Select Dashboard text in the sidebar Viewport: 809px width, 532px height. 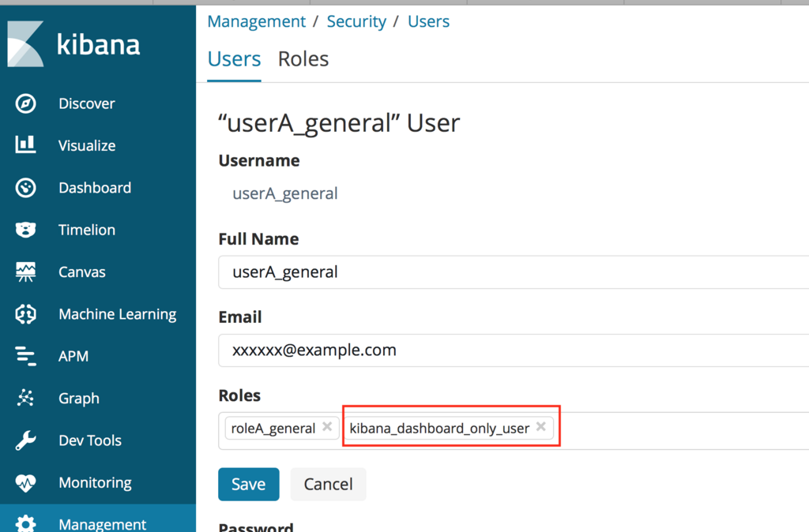coord(95,188)
